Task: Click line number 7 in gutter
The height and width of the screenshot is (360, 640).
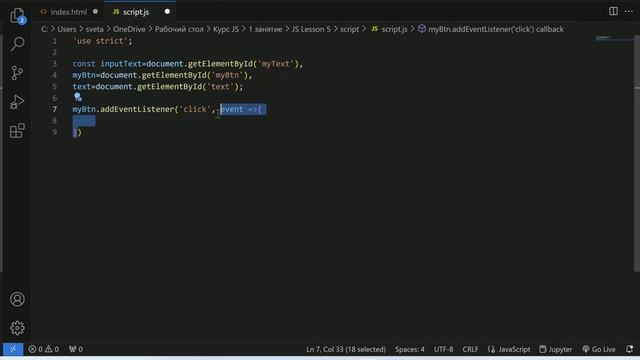Action: pos(55,109)
